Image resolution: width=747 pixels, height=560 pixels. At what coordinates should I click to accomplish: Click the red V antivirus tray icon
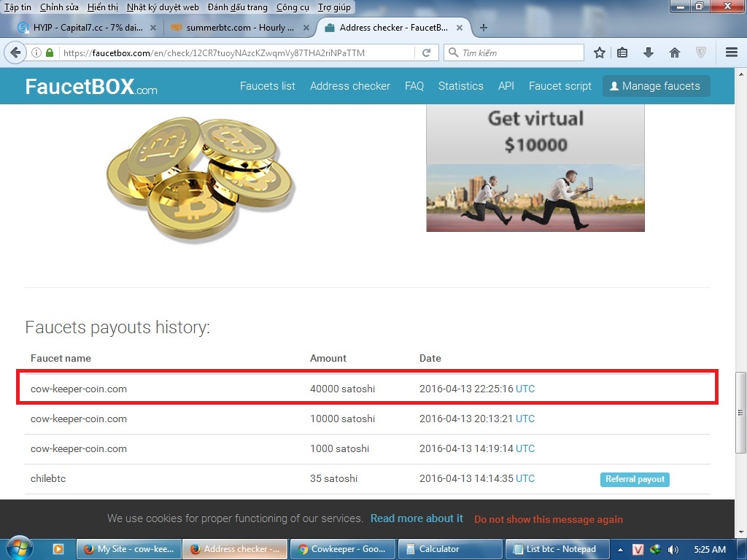click(638, 550)
